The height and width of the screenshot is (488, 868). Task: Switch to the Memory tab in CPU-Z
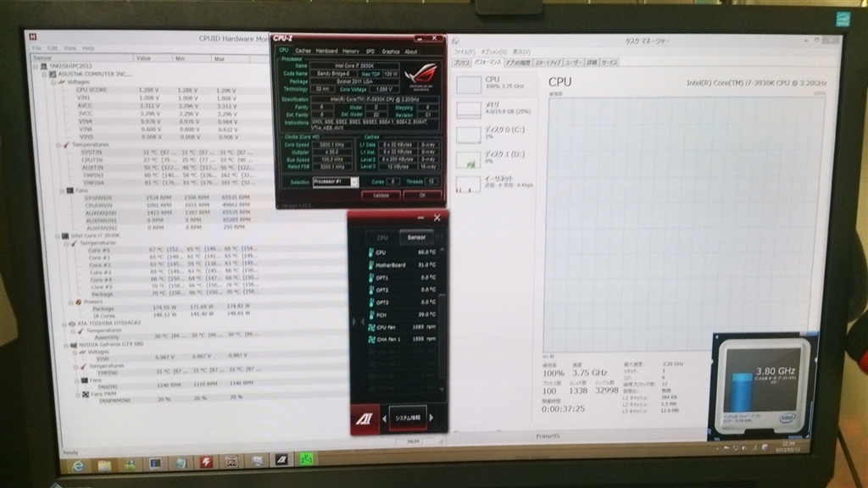(350, 51)
